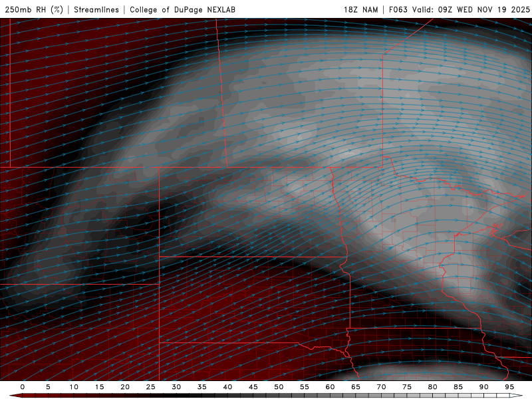Viewport: 532px width, 399px height.
Task: Click the white right arrow end of color bar
Action: click(516, 396)
